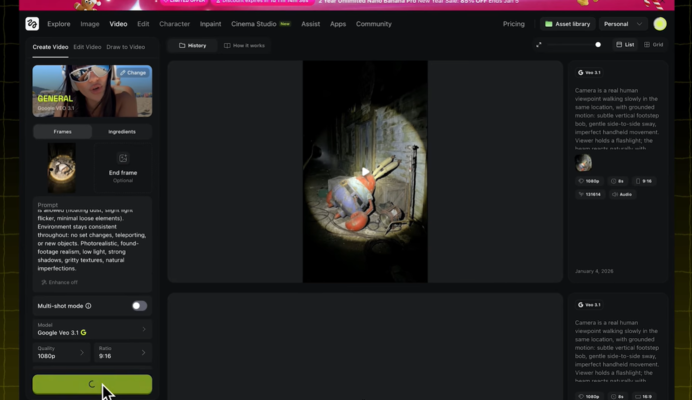Viewport: 692px width, 400px height.
Task: Click the second result's prompt description text
Action: click(x=617, y=351)
